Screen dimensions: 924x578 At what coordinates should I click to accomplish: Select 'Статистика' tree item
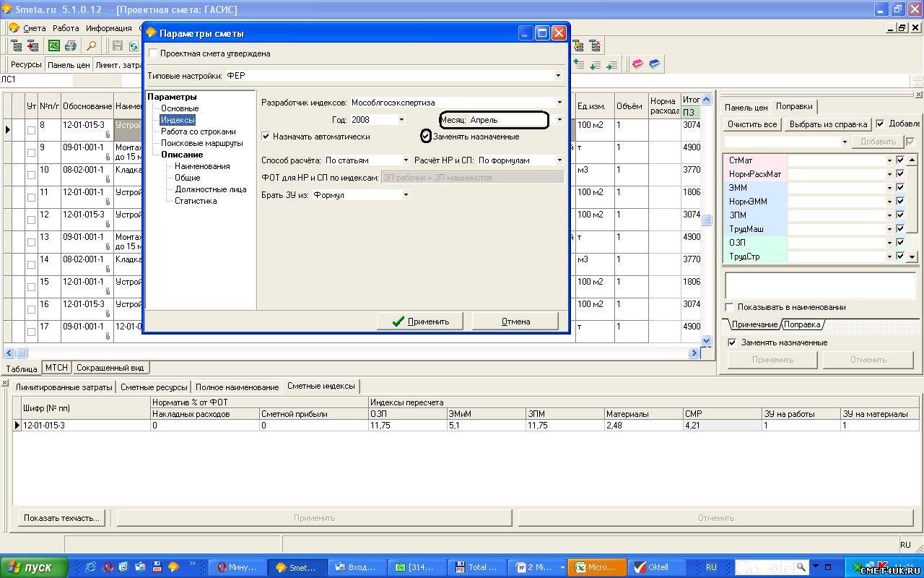point(196,201)
